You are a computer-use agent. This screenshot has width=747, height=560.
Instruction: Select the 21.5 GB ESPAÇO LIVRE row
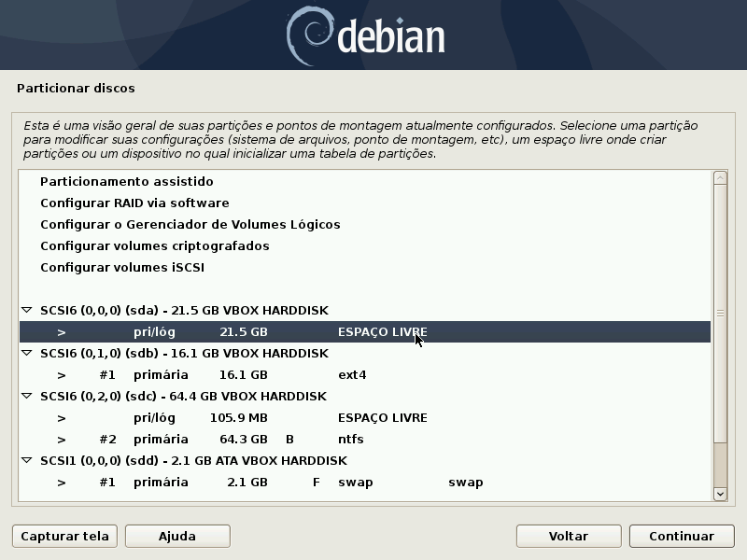click(365, 331)
